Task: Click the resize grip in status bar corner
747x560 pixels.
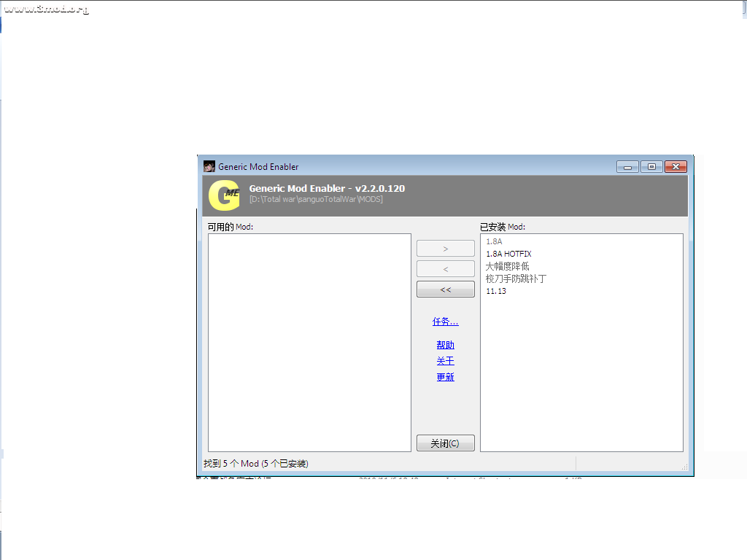Action: coord(684,467)
